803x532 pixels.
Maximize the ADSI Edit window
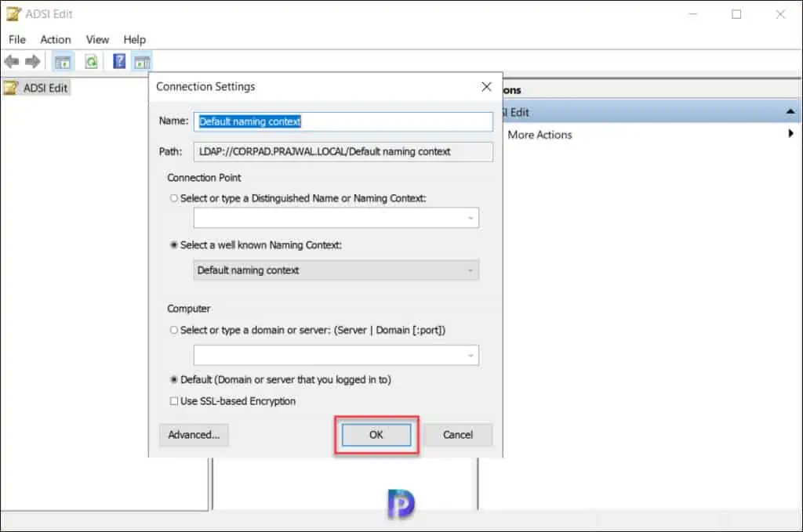pos(736,14)
